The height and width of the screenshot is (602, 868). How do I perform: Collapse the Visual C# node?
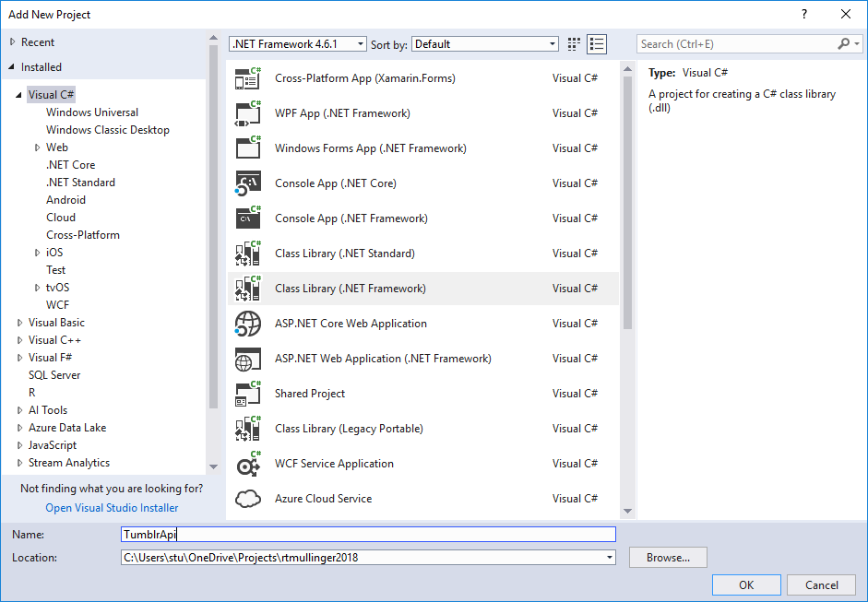click(x=18, y=95)
